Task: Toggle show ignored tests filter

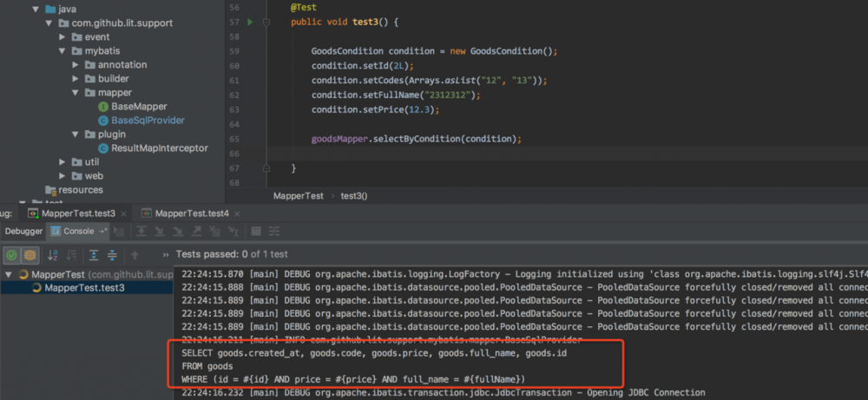Action: [x=30, y=255]
